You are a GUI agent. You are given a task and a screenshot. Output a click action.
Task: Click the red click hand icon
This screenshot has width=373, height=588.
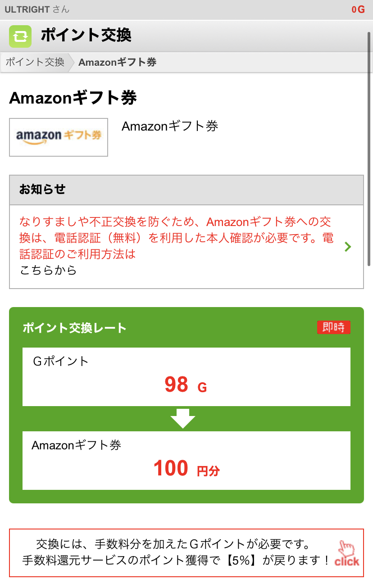click(347, 553)
